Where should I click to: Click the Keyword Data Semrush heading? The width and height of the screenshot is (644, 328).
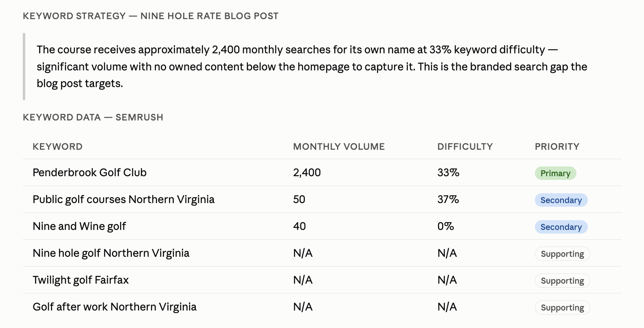(x=93, y=117)
